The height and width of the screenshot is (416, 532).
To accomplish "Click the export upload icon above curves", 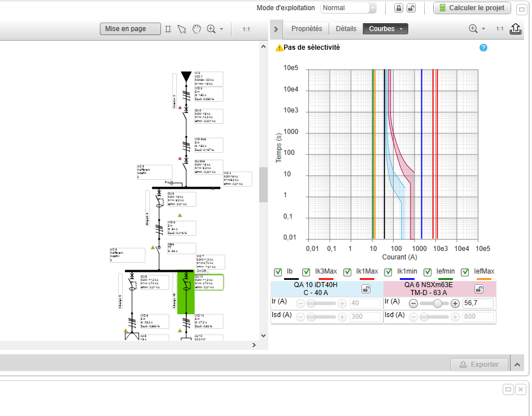I will 515,29.
